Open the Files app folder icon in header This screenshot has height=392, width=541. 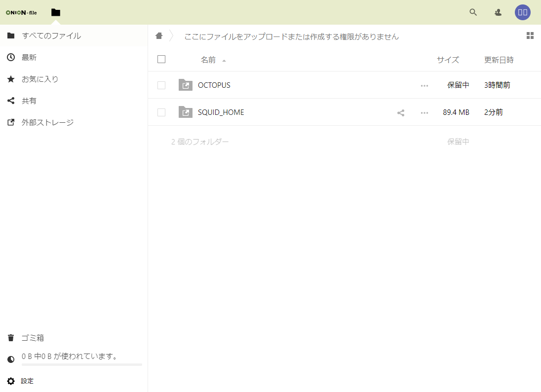56,12
